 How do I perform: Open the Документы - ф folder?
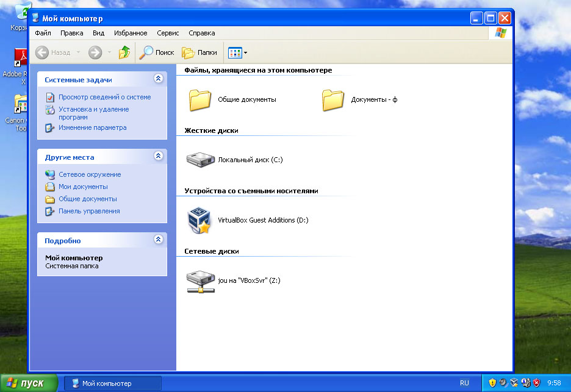point(333,99)
